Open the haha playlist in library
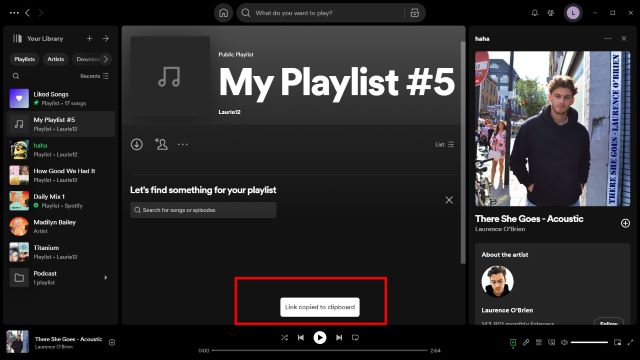Image resolution: width=640 pixels, height=360 pixels. pos(61,150)
